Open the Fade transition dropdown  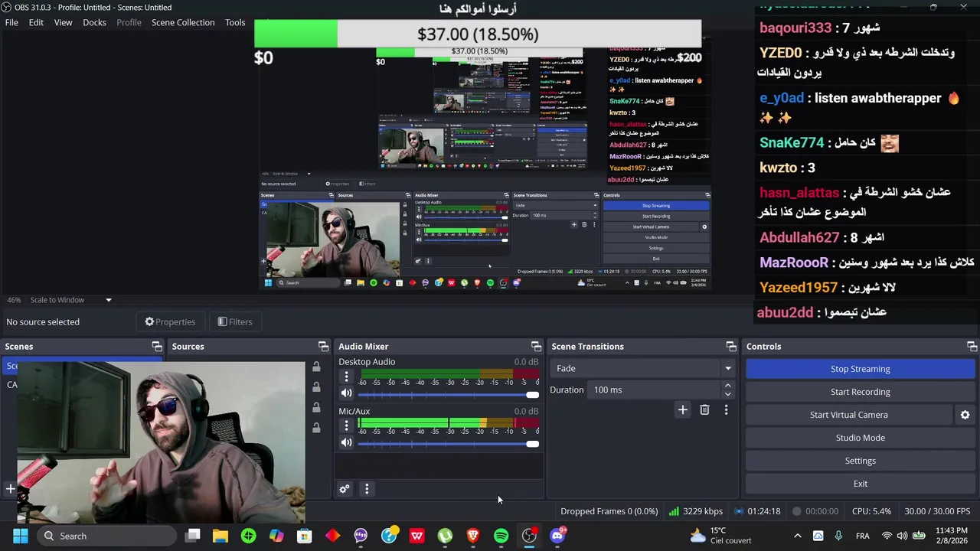643,368
